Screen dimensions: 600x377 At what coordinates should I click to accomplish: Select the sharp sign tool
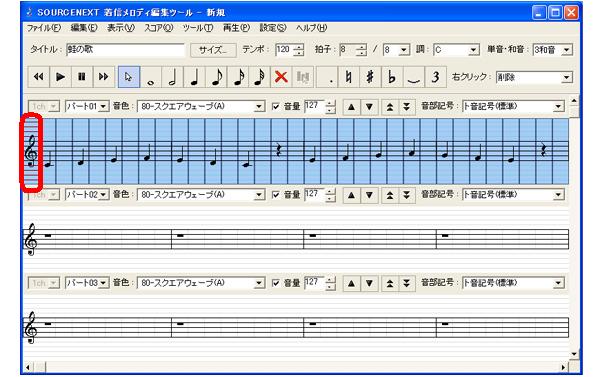(370, 77)
